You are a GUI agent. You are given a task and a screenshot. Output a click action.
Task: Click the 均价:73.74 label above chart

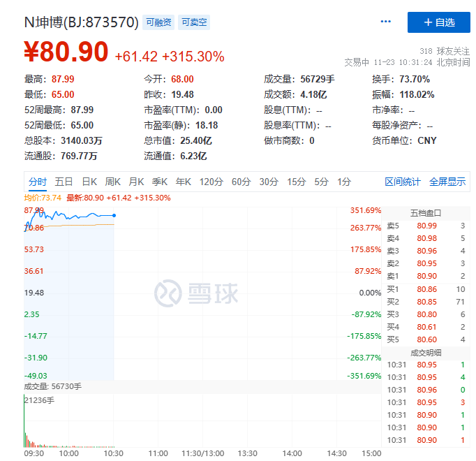coord(43,198)
